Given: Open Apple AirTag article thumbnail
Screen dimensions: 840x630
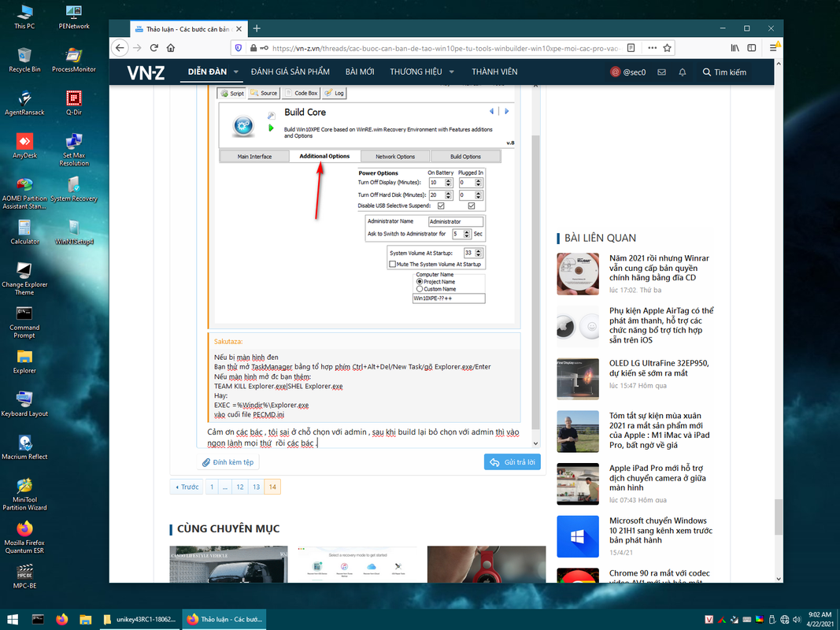Looking at the screenshot, I should 578,326.
